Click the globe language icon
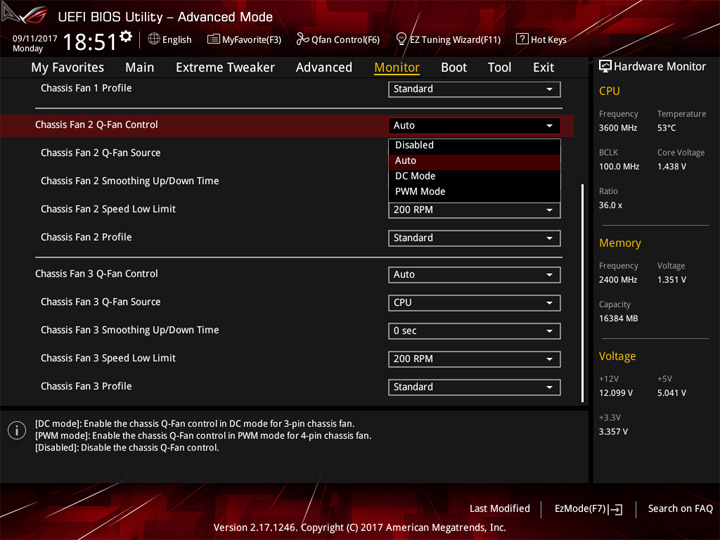Screen dimensions: 720x540 tap(154, 39)
